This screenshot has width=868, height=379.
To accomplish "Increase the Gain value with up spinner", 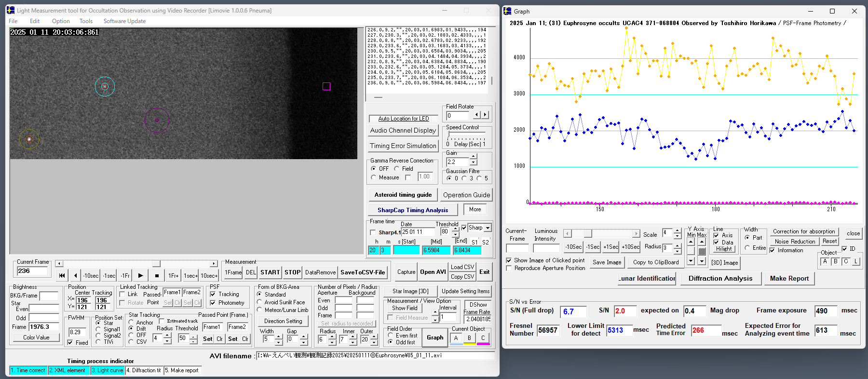I will pyautogui.click(x=473, y=156).
